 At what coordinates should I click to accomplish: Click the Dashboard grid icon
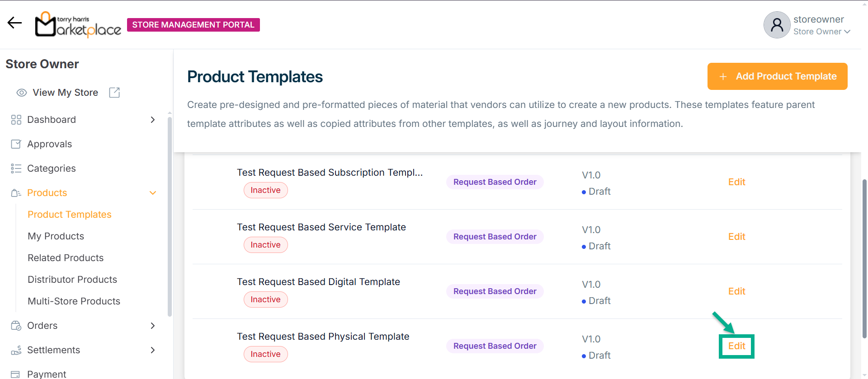click(16, 120)
